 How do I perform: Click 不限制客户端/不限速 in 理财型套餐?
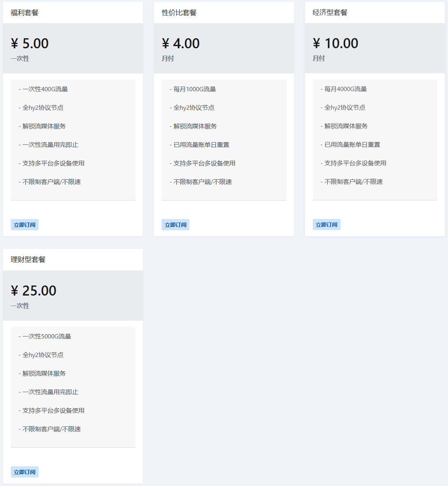click(x=50, y=429)
